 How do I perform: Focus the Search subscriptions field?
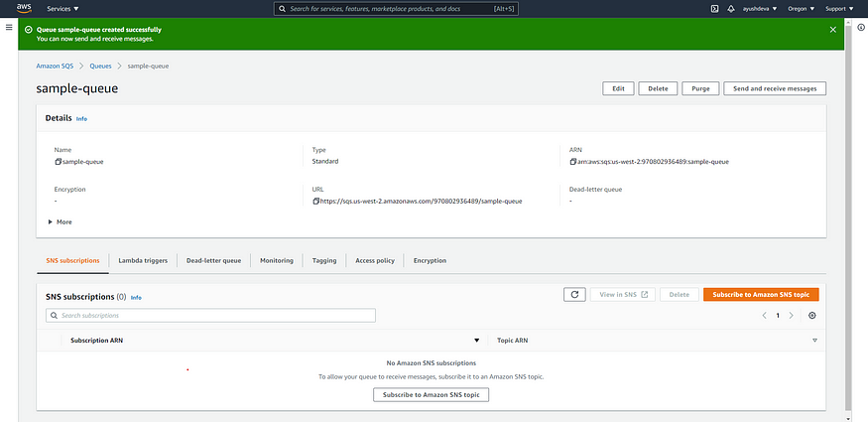pyautogui.click(x=210, y=315)
